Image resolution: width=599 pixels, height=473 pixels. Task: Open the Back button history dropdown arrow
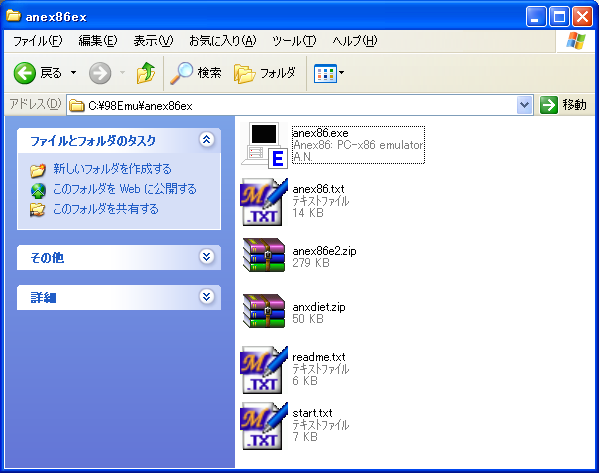point(73,72)
